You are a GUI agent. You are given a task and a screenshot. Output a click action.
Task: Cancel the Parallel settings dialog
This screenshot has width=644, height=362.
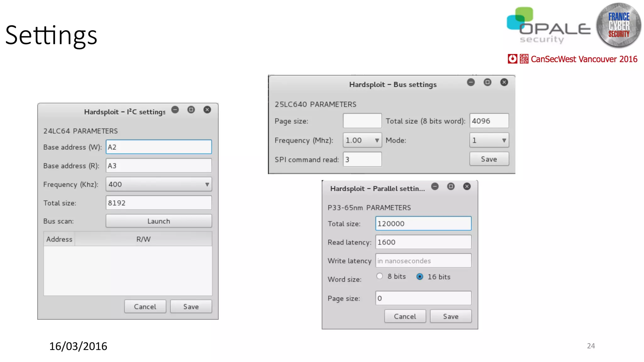405,316
